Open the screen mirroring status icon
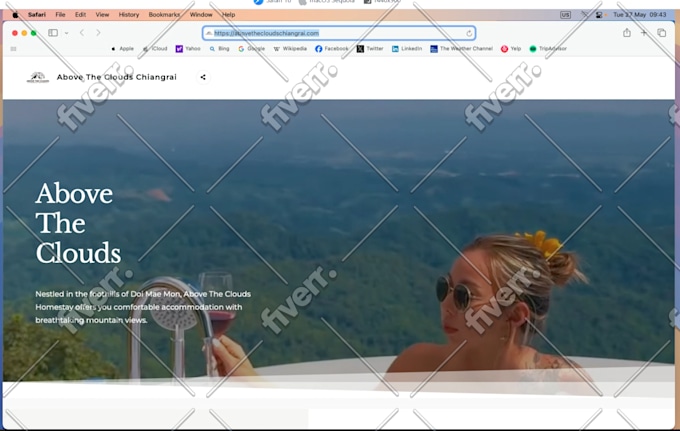Image resolution: width=680 pixels, height=431 pixels. (599, 15)
